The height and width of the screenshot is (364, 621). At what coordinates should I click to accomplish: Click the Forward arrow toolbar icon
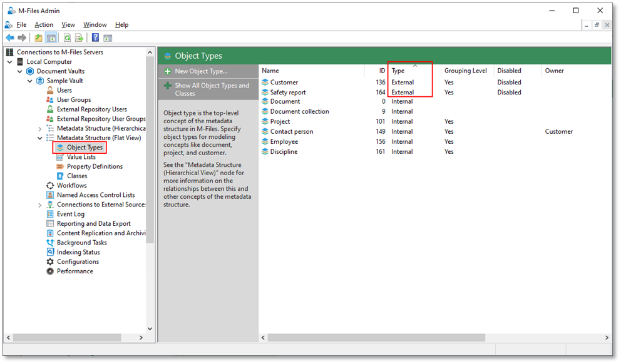coord(22,38)
